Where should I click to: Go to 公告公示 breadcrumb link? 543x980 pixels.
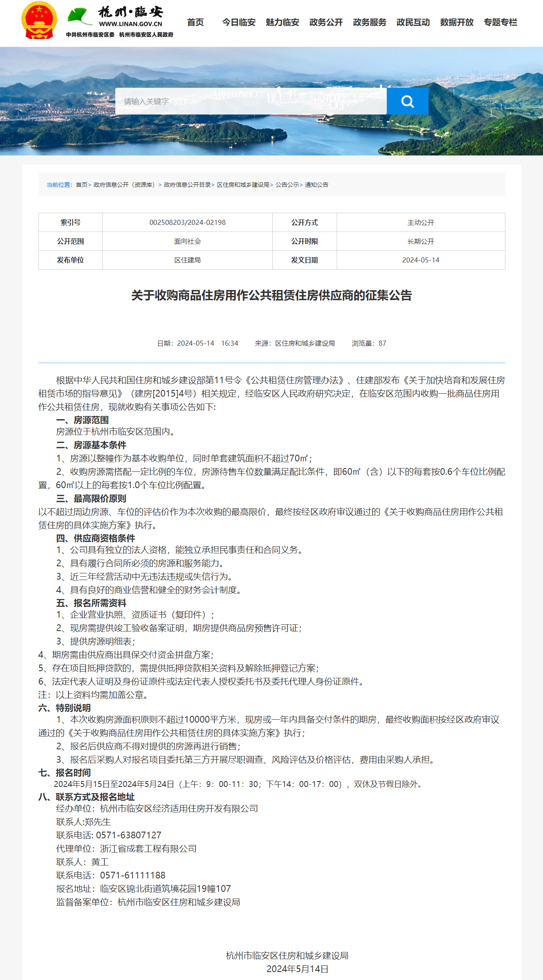(287, 185)
